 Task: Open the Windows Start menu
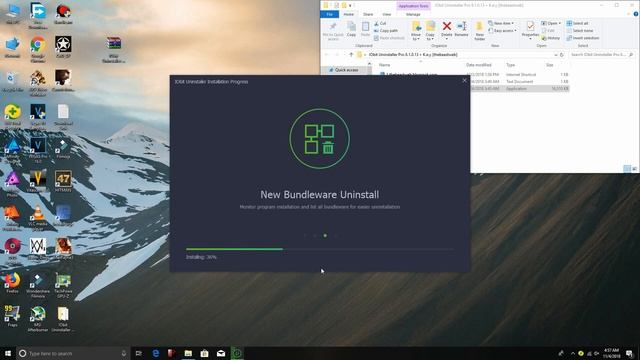(8, 353)
